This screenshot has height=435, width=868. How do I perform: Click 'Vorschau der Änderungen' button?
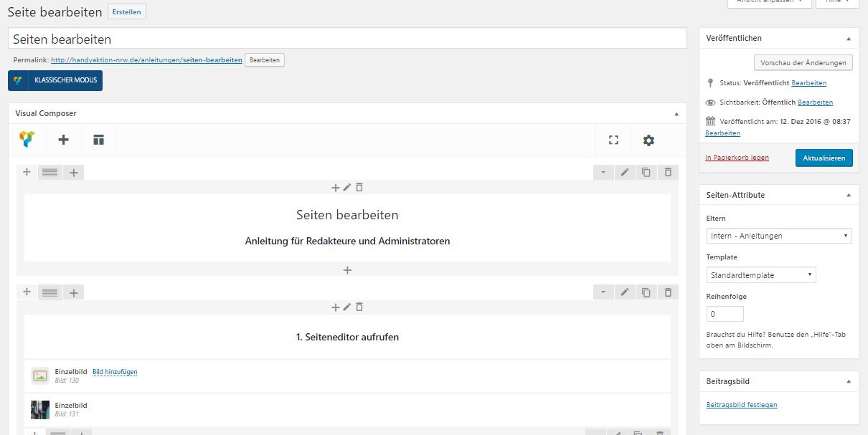803,62
